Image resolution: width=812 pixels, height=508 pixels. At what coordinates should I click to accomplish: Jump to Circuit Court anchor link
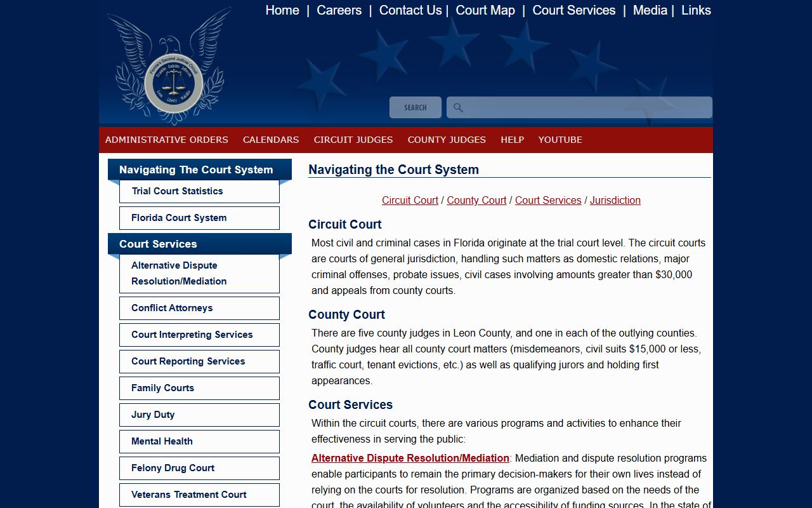coord(410,200)
